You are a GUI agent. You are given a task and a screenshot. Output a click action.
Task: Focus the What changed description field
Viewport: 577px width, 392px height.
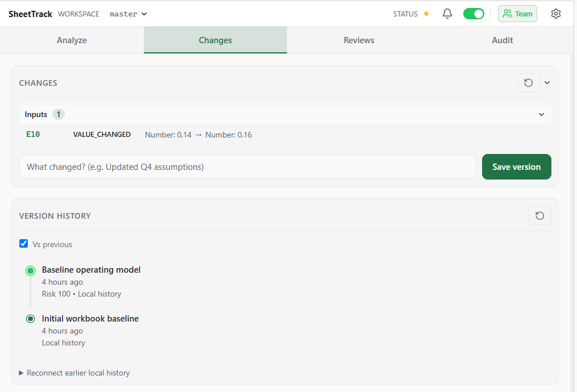(x=248, y=167)
